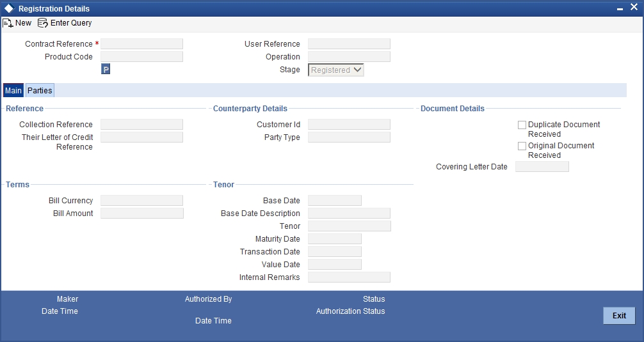
Task: Click the Maker label in the footer
Action: (67, 299)
